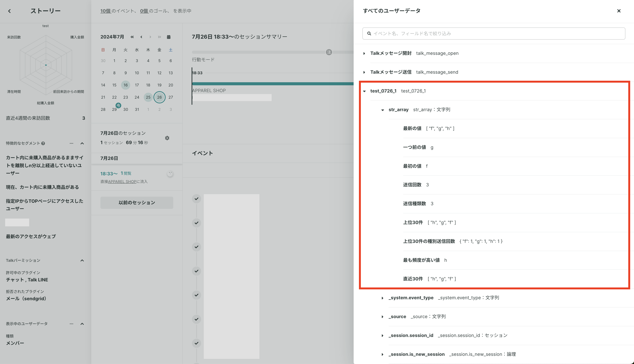Select July 26 on the calendar
The width and height of the screenshot is (634, 364).
coord(159,97)
